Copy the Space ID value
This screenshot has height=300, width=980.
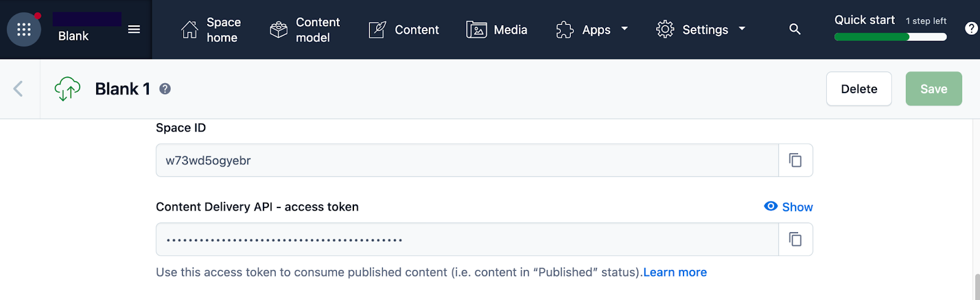[795, 160]
